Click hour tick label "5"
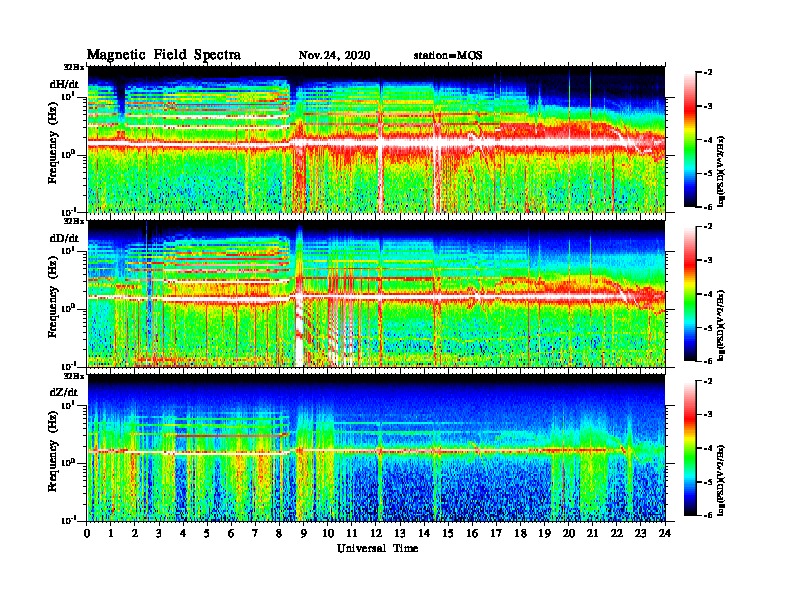Image resolution: width=792 pixels, height=612 pixels. pyautogui.click(x=207, y=533)
